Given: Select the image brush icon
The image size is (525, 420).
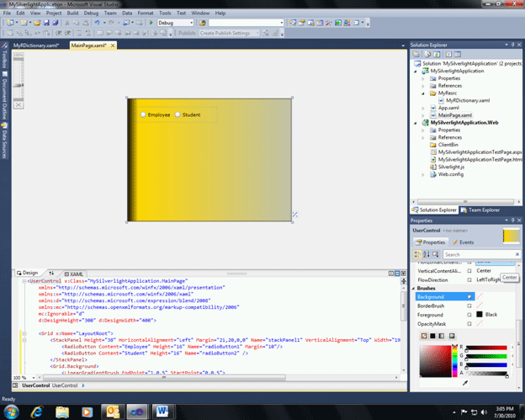Looking at the screenshot, I should click(452, 336).
